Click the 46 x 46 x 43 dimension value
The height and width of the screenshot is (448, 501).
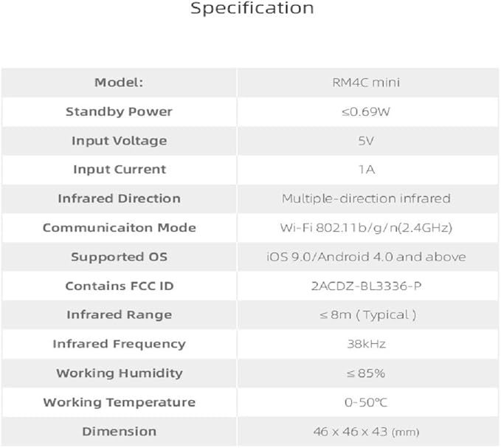pyautogui.click(x=366, y=431)
